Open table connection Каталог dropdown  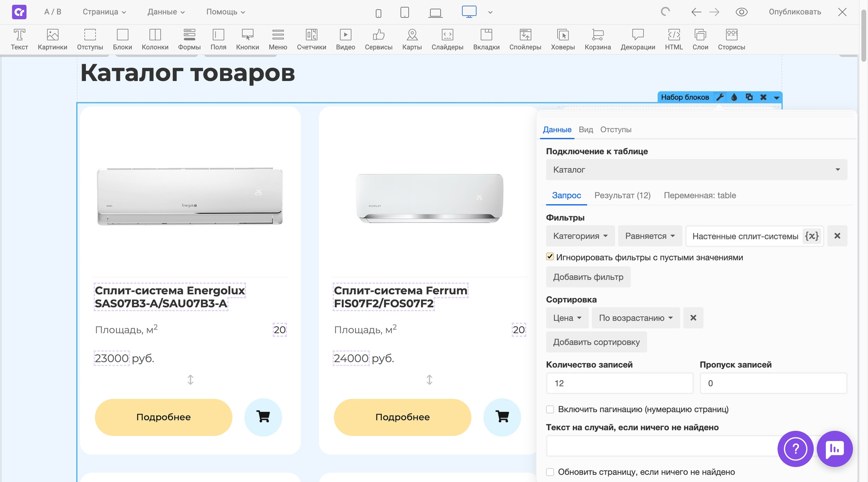coord(696,169)
